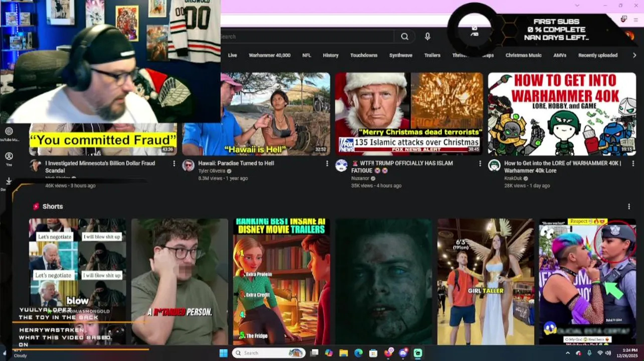644x361 pixels.
Task: Open the Ranking Best Insane AI Disney short
Action: pos(281,282)
